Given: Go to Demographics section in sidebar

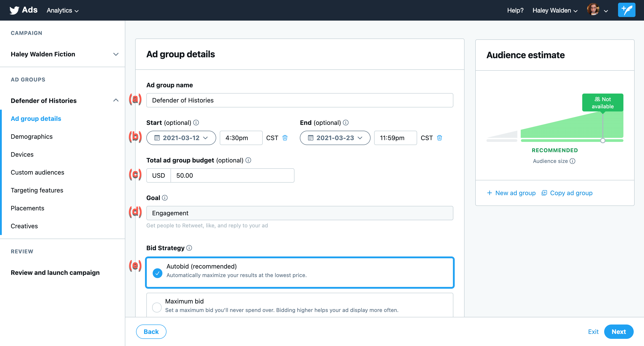Looking at the screenshot, I should tap(32, 137).
